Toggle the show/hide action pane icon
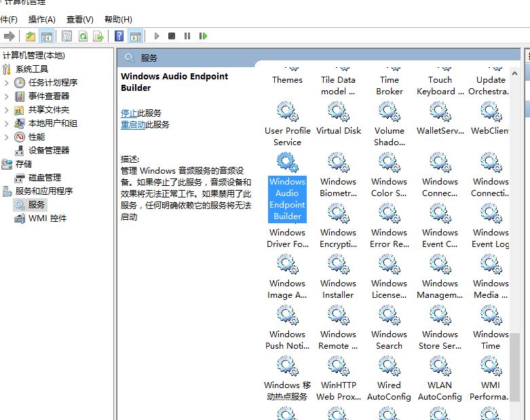The image size is (530, 420). [x=136, y=36]
